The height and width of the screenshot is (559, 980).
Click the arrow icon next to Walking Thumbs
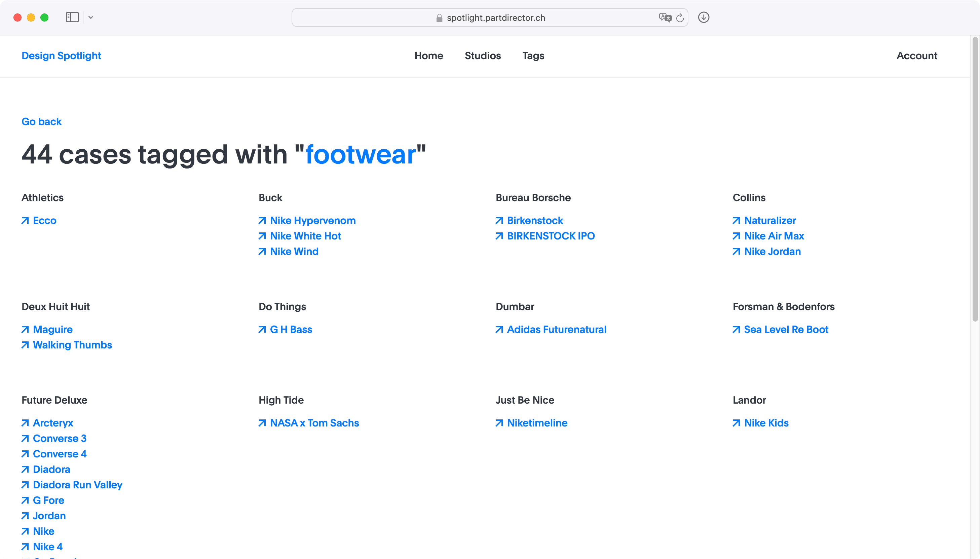click(x=25, y=345)
